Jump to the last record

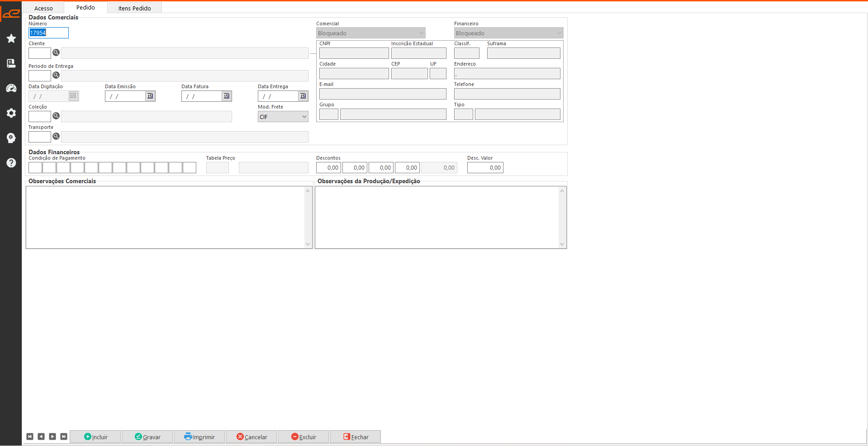pyautogui.click(x=64, y=437)
